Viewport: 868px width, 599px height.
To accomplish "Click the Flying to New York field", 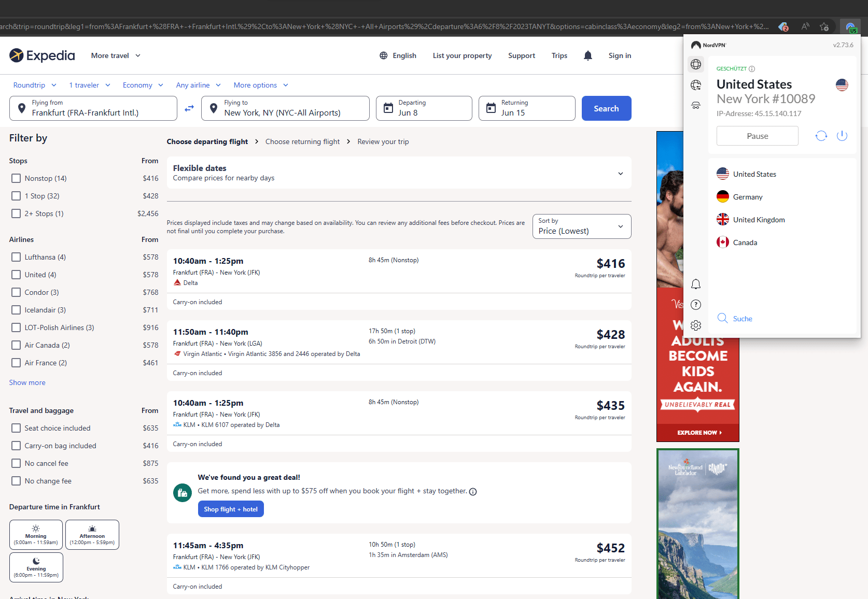I will (x=285, y=108).
